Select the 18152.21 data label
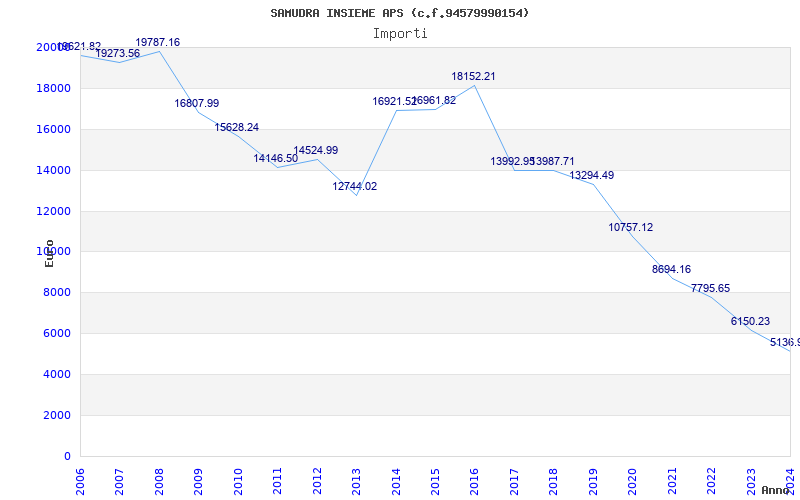This screenshot has width=800, height=500. 473,77
